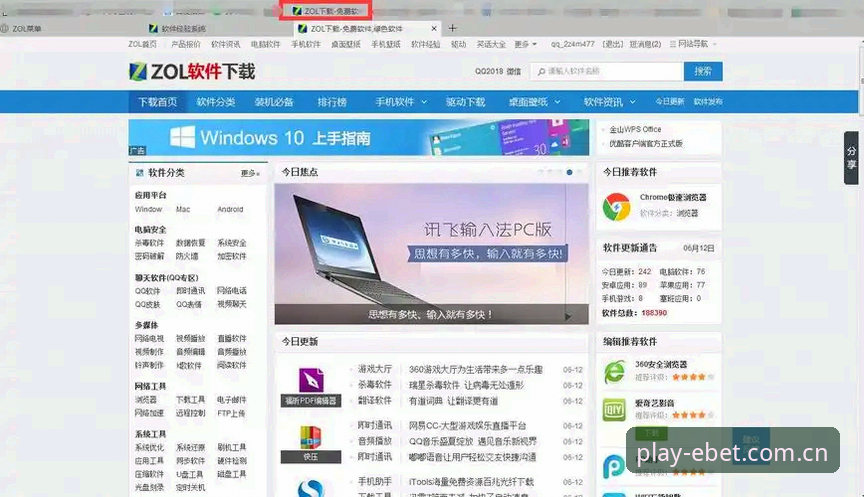This screenshot has width=864, height=497.
Task: Open the 金山WPS Office link
Action: pos(635,129)
